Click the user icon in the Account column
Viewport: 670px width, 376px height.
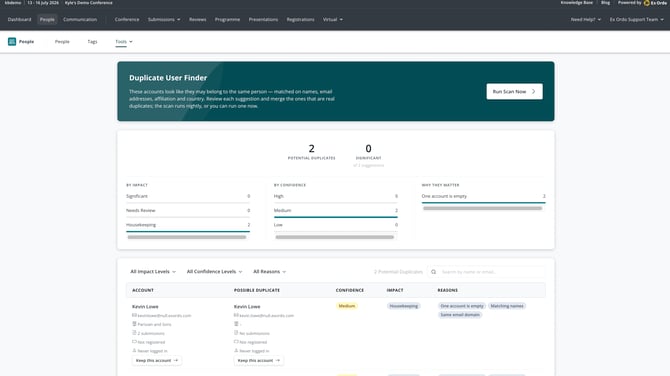134,350
